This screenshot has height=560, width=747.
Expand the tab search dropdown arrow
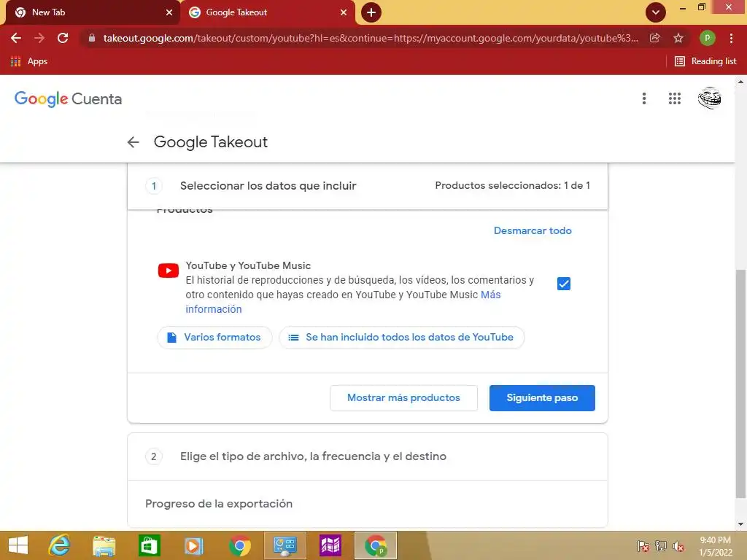pos(656,12)
